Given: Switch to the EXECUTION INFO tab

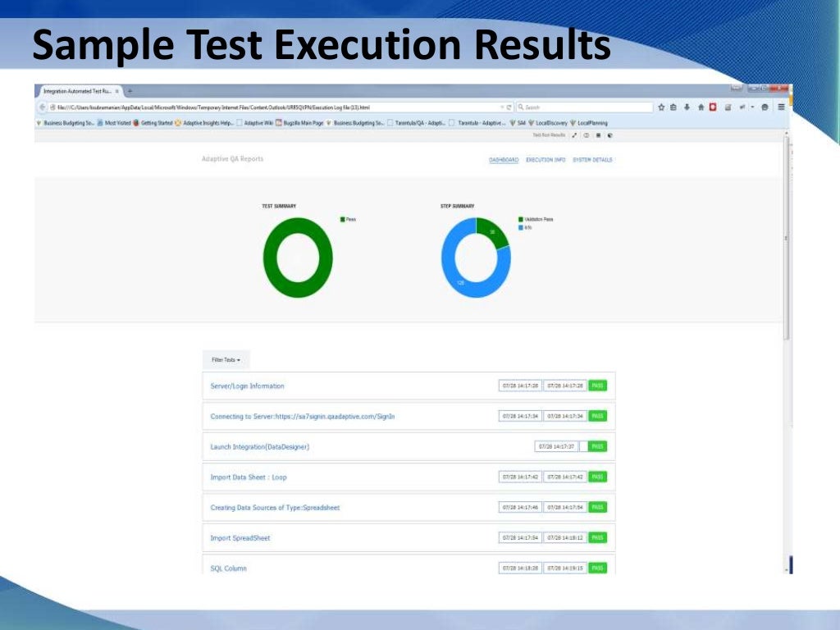Looking at the screenshot, I should pyautogui.click(x=546, y=160).
